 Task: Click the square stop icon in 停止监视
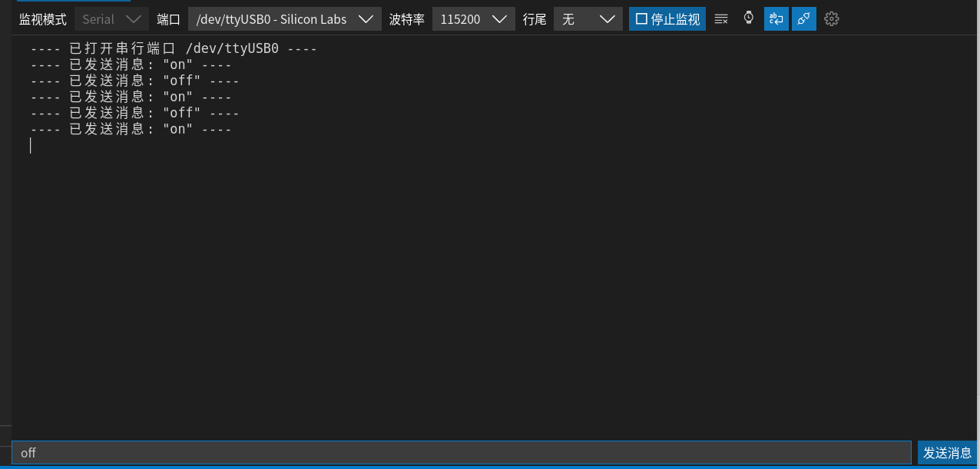(x=641, y=19)
